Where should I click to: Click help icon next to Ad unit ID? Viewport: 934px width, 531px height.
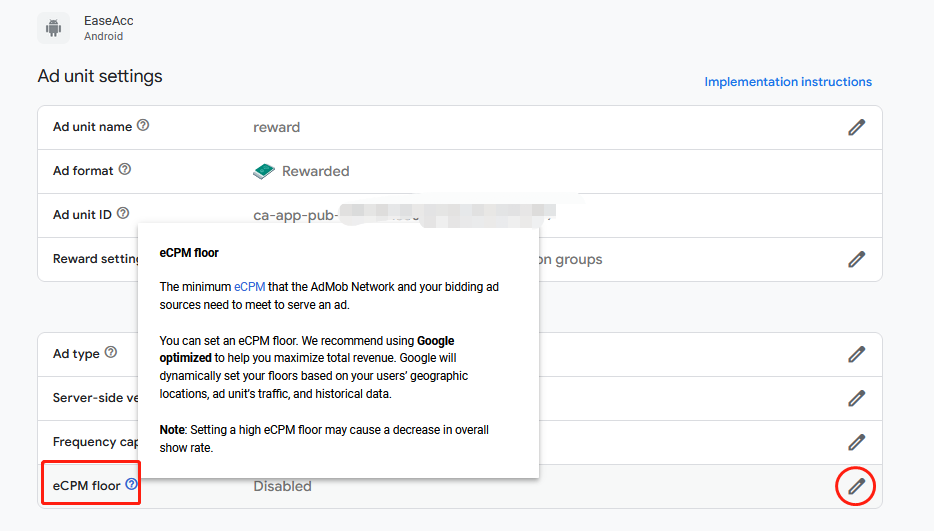point(123,213)
